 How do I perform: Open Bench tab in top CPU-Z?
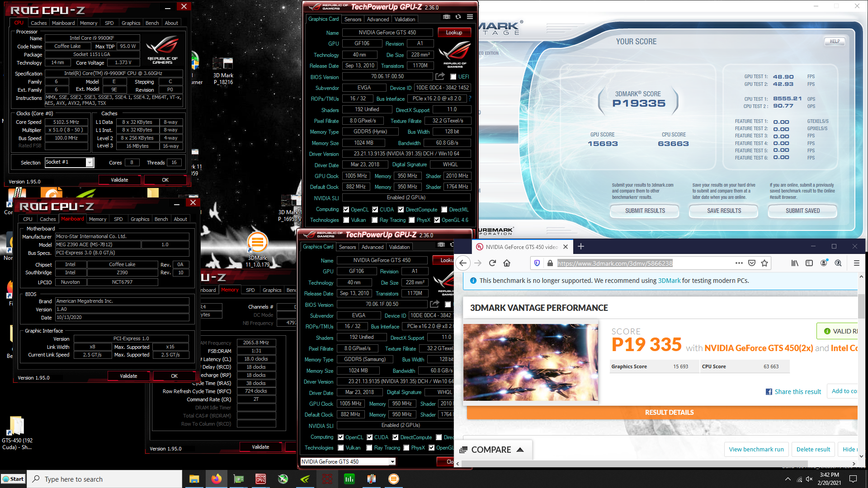[x=152, y=23]
